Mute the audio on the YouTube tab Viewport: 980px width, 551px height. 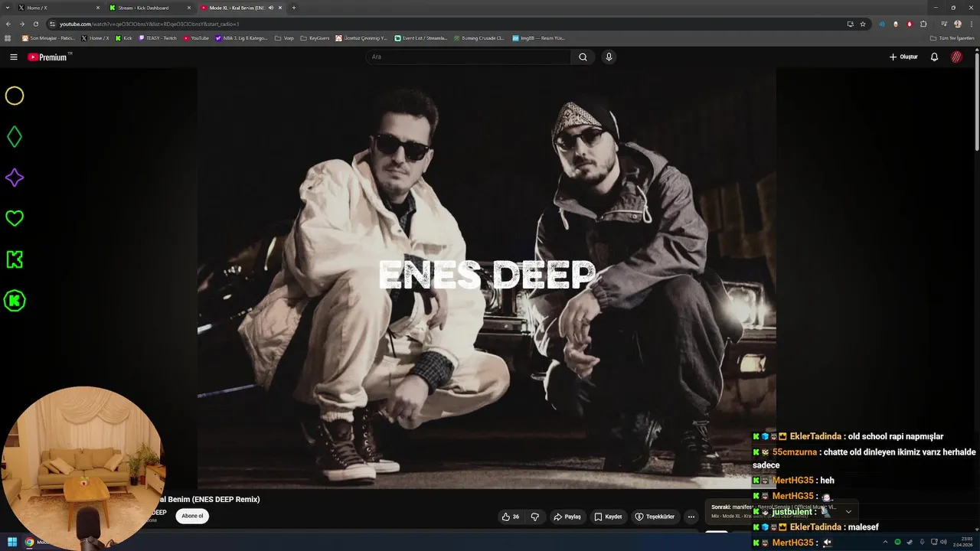pyautogui.click(x=271, y=8)
